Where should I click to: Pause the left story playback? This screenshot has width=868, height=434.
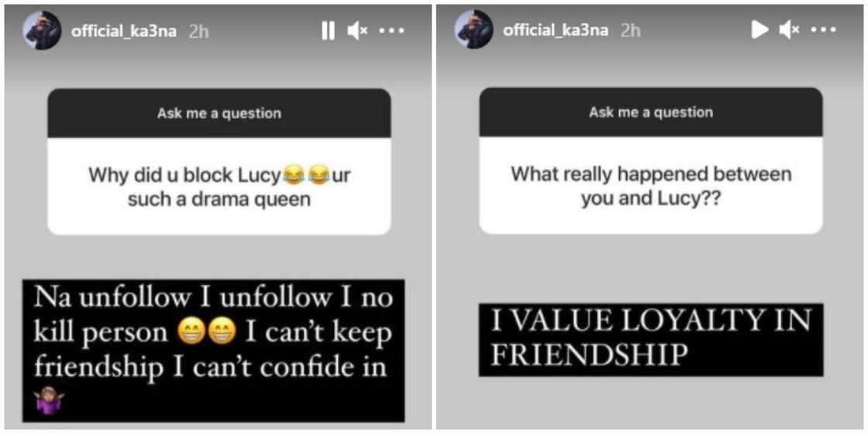[329, 31]
